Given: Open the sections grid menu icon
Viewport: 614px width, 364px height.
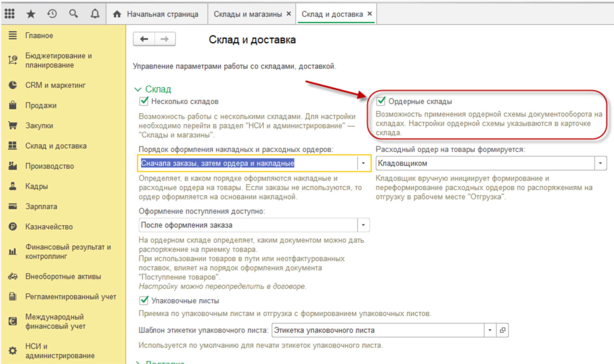Looking at the screenshot, I should (x=10, y=14).
